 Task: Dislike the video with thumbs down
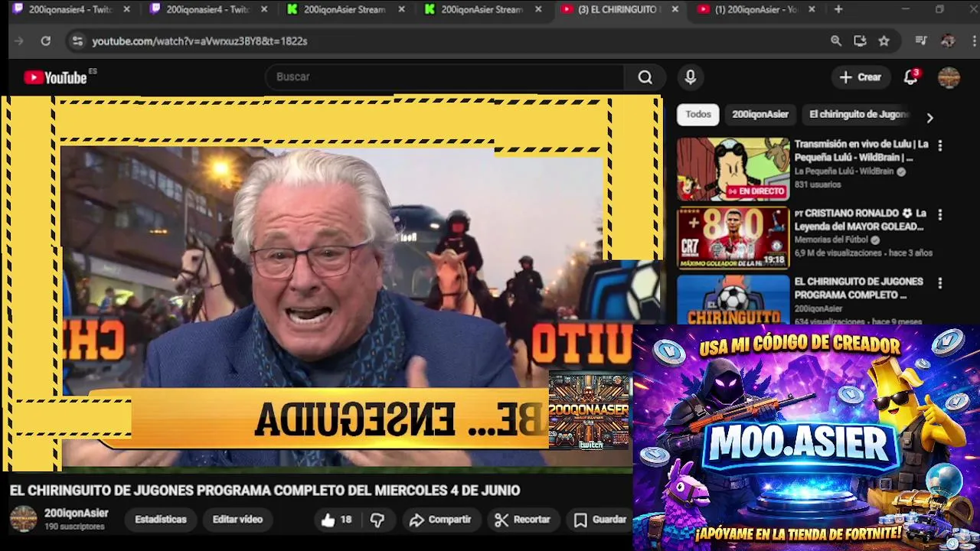click(377, 520)
